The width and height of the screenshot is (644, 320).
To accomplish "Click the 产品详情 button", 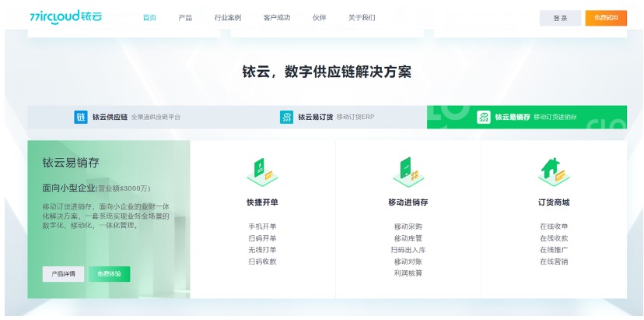I will [x=63, y=274].
